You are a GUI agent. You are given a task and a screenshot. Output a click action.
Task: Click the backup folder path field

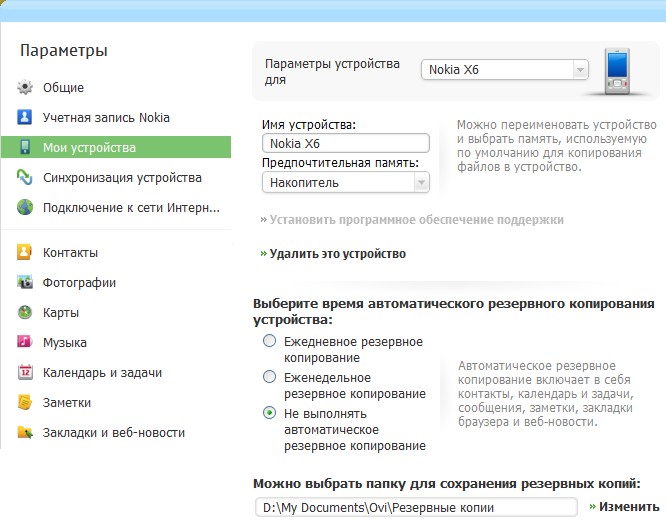pos(416,508)
